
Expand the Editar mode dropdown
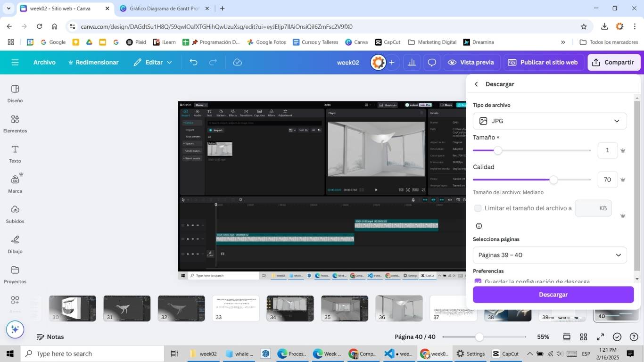coord(153,62)
